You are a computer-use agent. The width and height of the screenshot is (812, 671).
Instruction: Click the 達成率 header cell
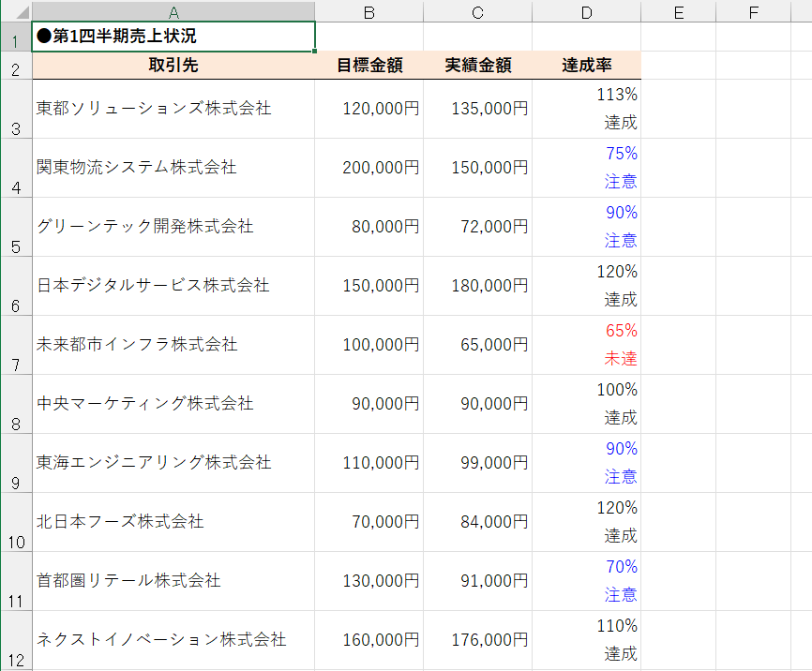[x=586, y=66]
